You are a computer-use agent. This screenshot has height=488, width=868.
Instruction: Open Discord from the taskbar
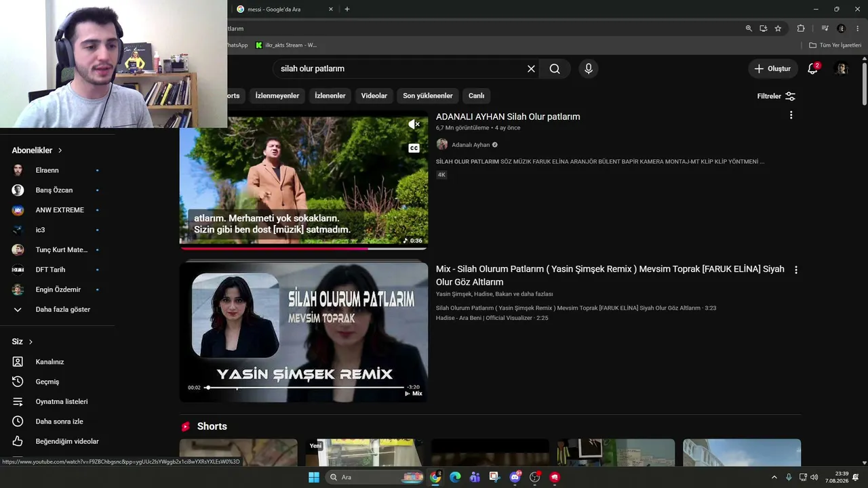(515, 477)
